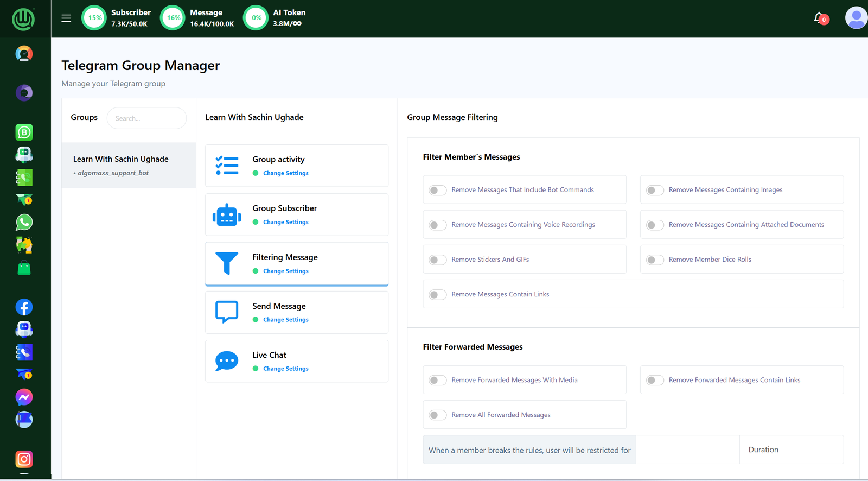868x481 pixels.
Task: Click Change Settings under Group Subscriber
Action: point(286,222)
